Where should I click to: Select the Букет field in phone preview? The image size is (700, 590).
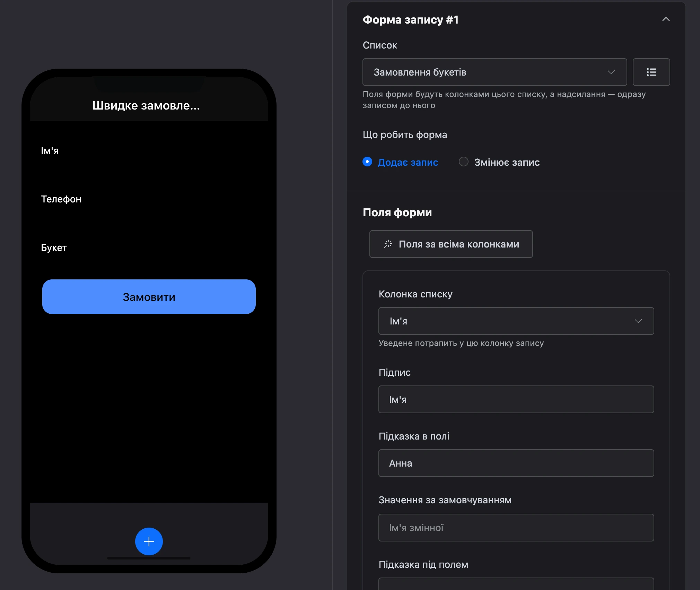(54, 248)
